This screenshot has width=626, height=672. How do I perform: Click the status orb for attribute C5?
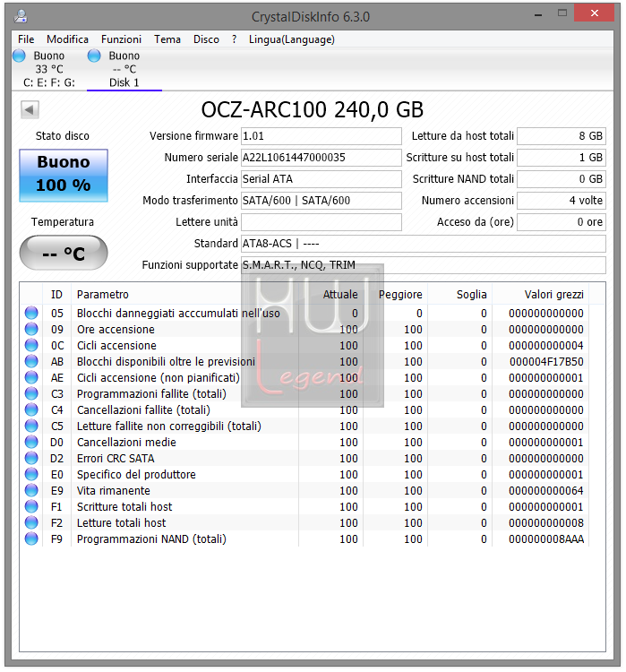pos(31,426)
